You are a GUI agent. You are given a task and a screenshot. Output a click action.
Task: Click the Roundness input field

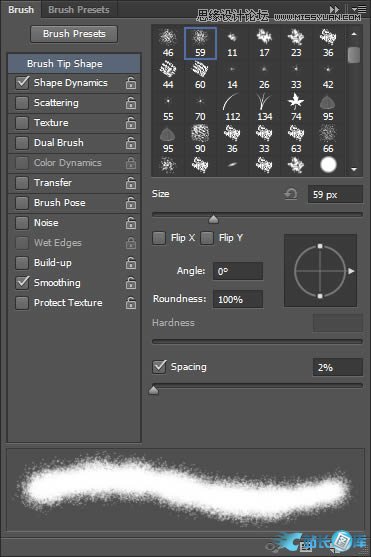tap(238, 299)
